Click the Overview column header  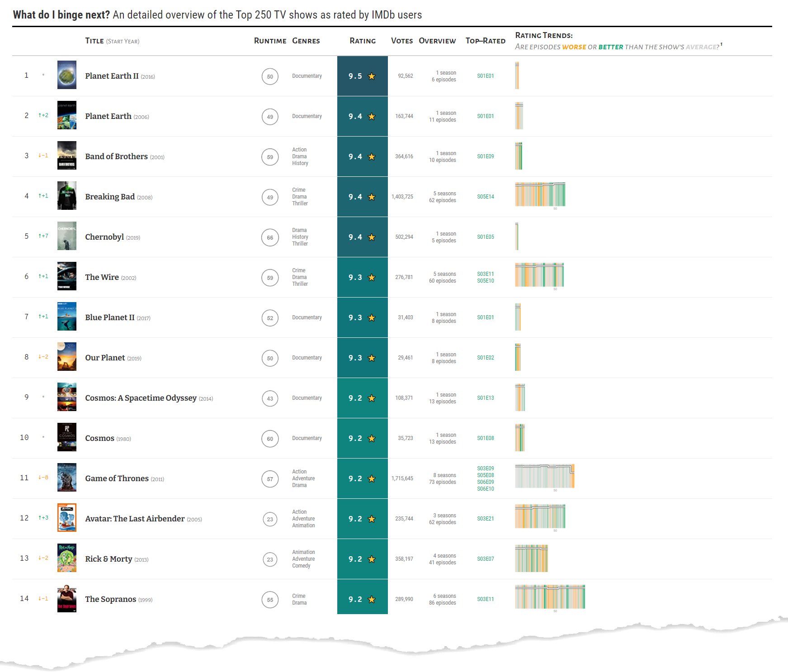point(437,41)
